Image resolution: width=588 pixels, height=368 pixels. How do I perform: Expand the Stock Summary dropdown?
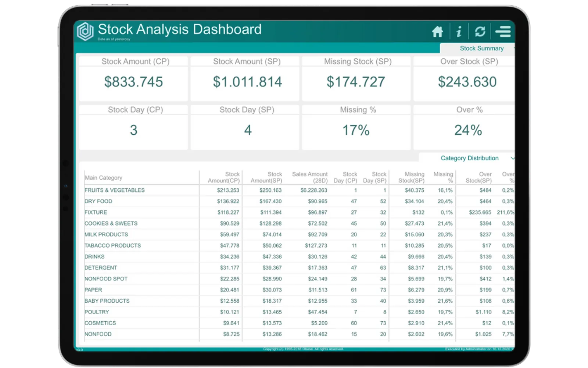481,48
